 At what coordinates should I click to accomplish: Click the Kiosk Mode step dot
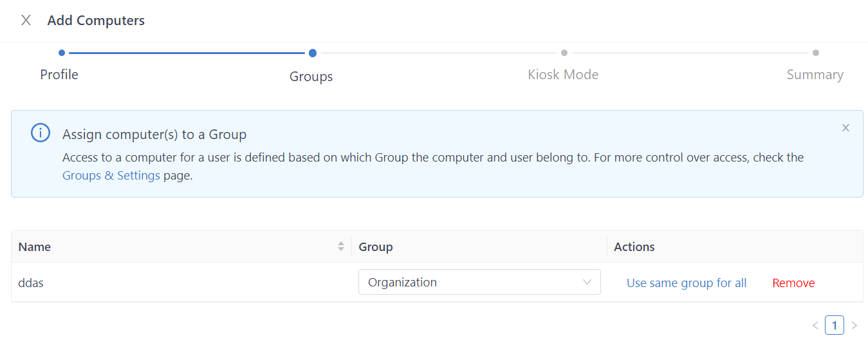564,53
